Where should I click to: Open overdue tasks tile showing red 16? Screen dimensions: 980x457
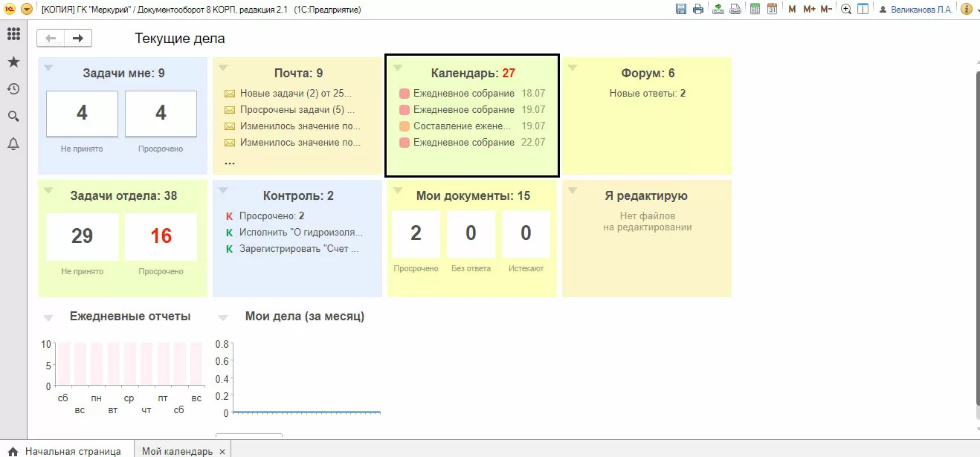pyautogui.click(x=161, y=236)
